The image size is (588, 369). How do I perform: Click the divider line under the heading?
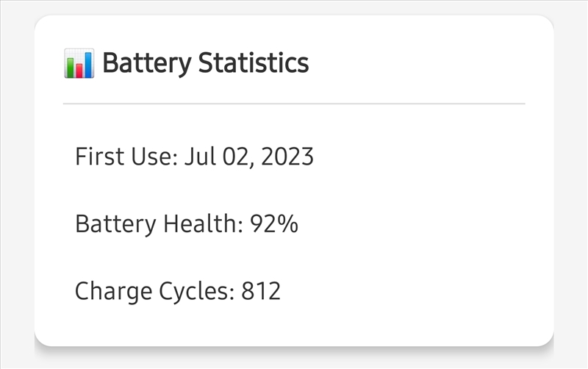pyautogui.click(x=294, y=104)
